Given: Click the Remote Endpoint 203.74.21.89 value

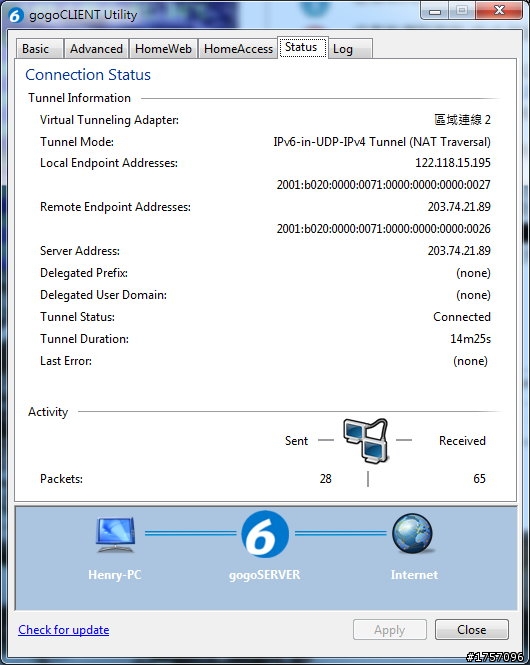Looking at the screenshot, I should [459, 207].
